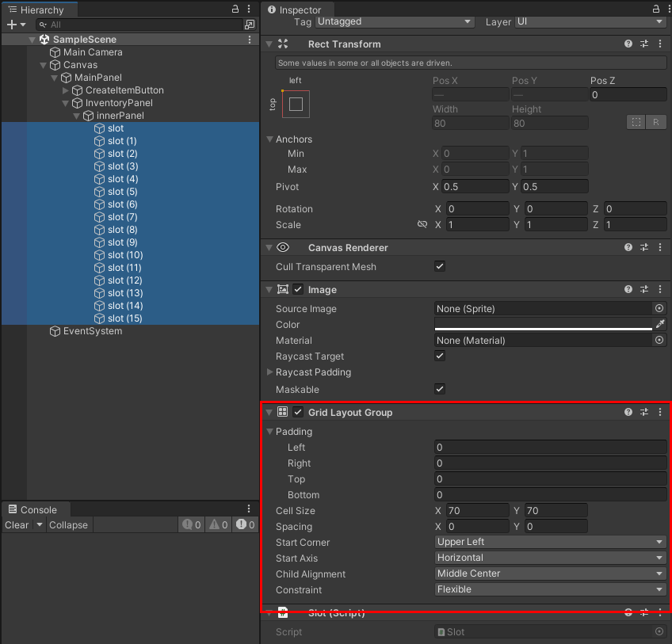This screenshot has width=672, height=644.
Task: Toggle Console error message filter
Action: [x=246, y=525]
